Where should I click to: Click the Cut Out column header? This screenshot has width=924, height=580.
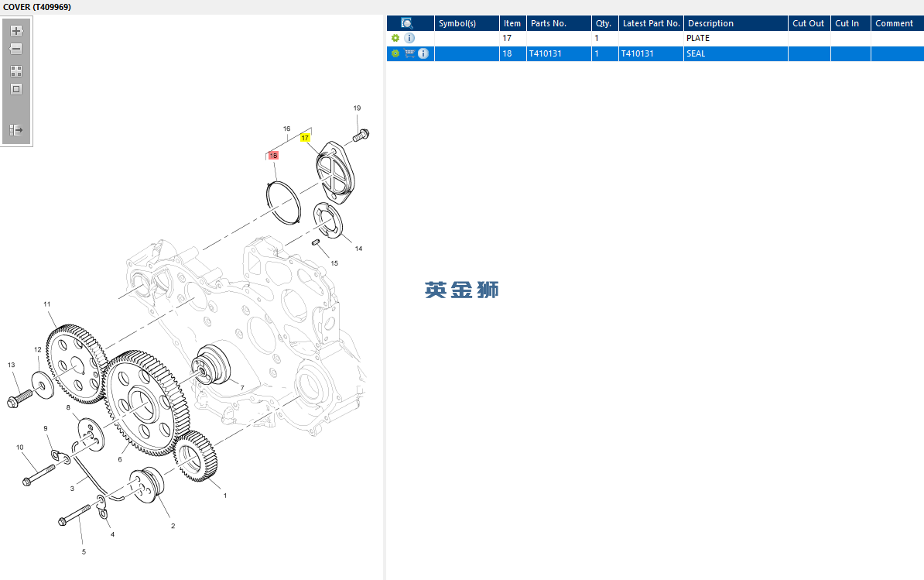809,23
